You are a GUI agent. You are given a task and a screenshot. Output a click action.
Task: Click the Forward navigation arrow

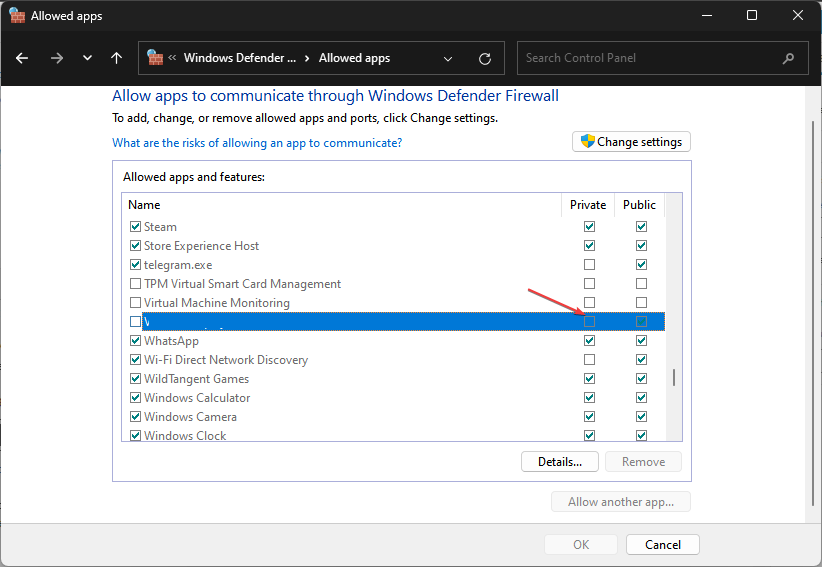point(56,58)
